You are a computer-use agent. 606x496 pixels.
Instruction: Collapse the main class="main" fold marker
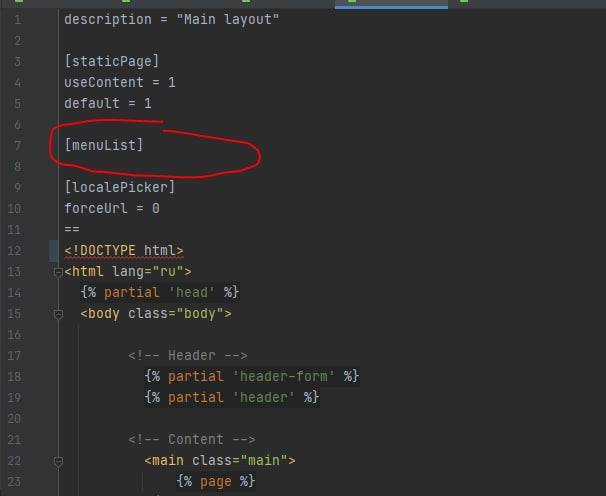click(x=58, y=461)
